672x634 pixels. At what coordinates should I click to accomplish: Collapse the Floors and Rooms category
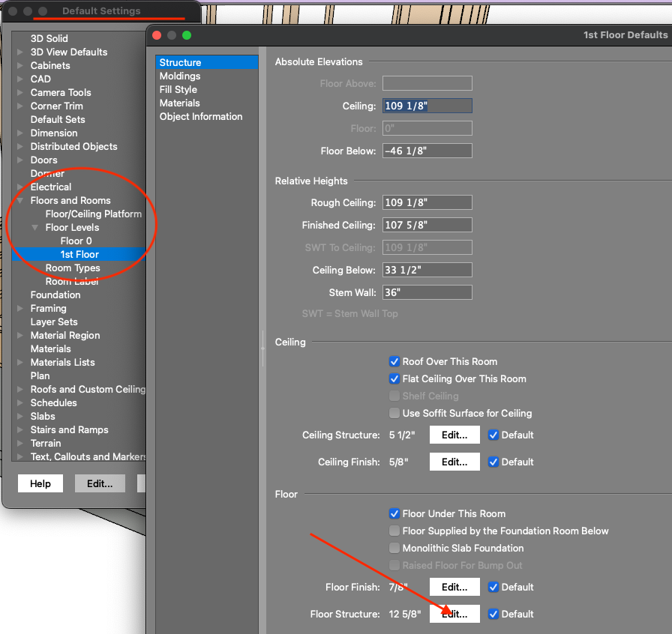[20, 201]
